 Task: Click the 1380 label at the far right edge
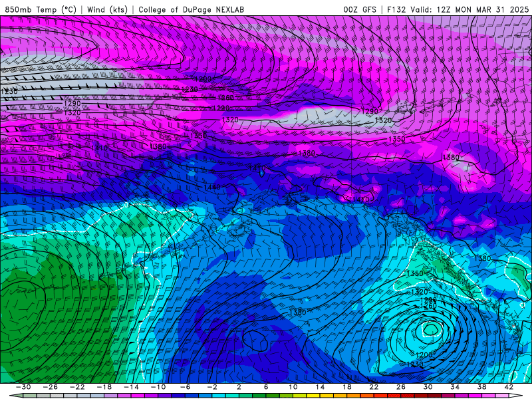[x=483, y=258]
